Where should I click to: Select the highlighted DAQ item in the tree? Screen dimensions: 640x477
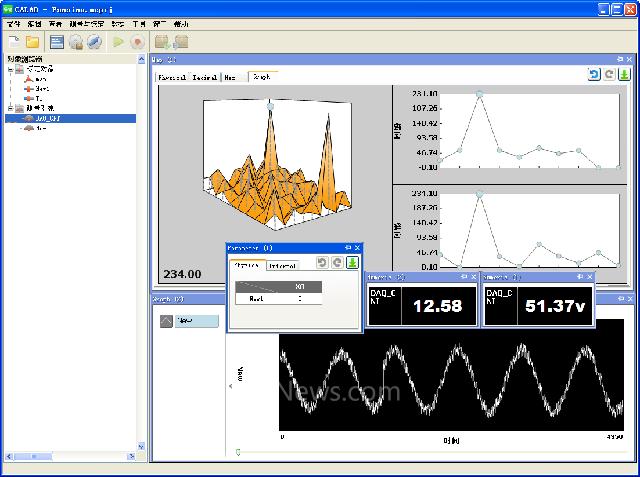(48, 118)
